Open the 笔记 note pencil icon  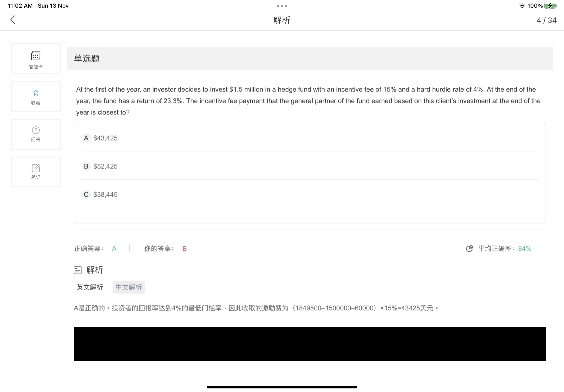[36, 168]
